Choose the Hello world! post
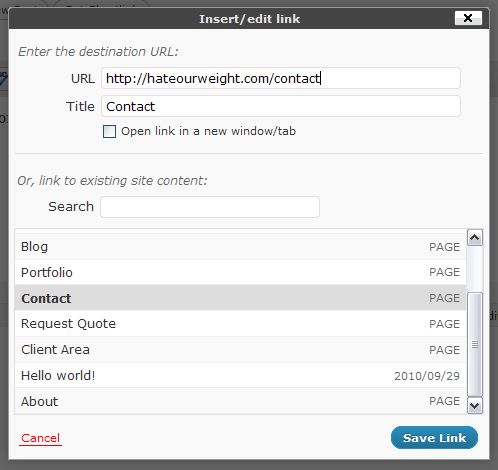The height and width of the screenshot is (470, 498). (x=240, y=376)
